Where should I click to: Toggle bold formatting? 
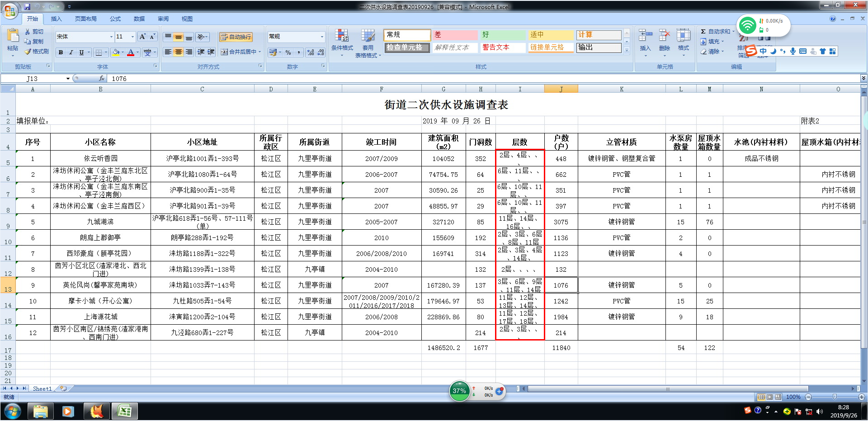(61, 52)
